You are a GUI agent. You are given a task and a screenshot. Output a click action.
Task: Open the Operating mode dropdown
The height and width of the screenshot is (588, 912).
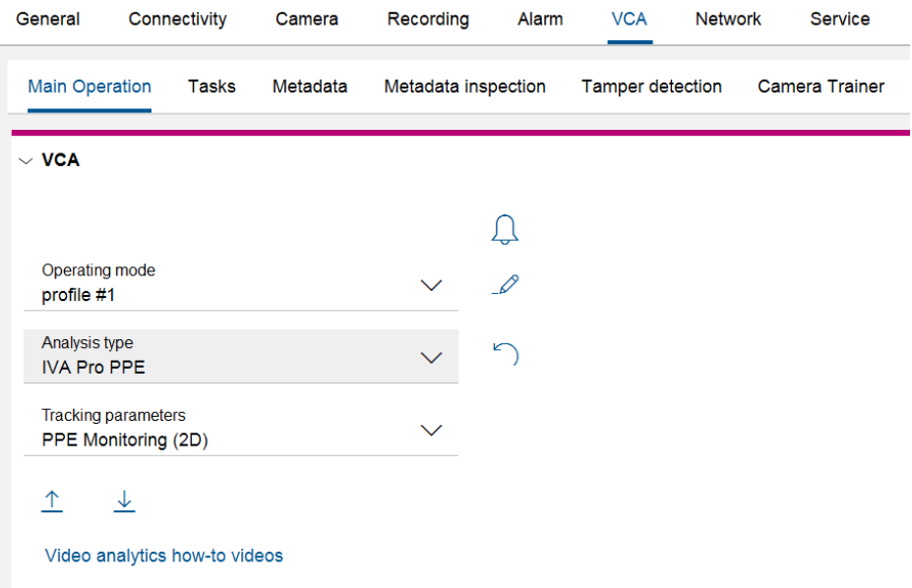click(431, 285)
